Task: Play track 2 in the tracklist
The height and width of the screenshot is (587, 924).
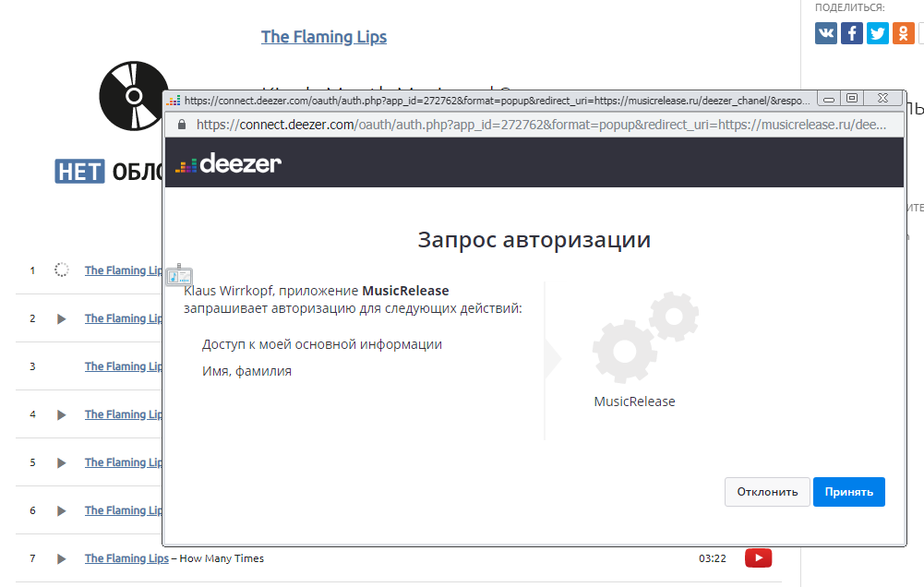Action: point(61,318)
